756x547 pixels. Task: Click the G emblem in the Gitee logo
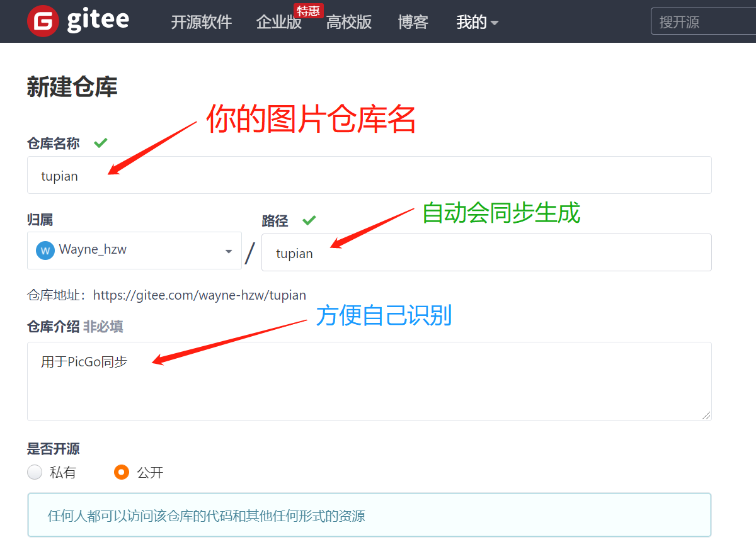(42, 21)
